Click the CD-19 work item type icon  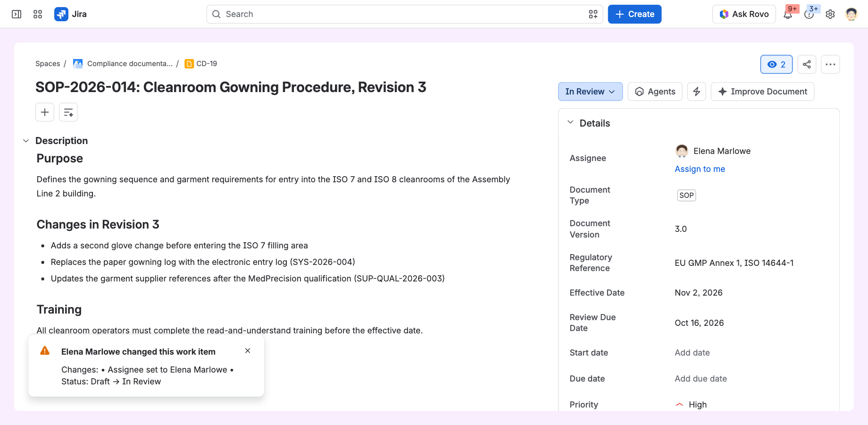[189, 64]
